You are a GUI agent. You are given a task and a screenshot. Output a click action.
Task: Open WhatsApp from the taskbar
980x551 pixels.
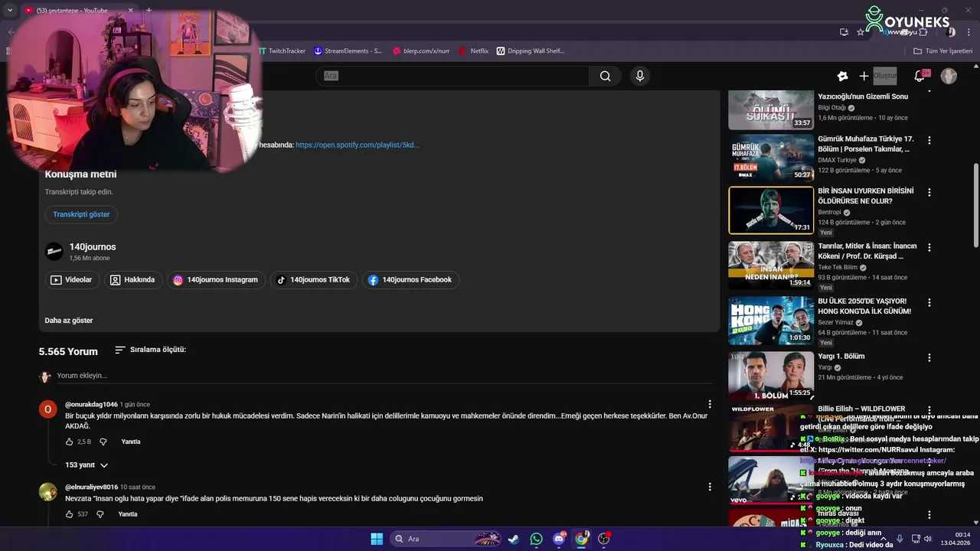[x=536, y=539]
